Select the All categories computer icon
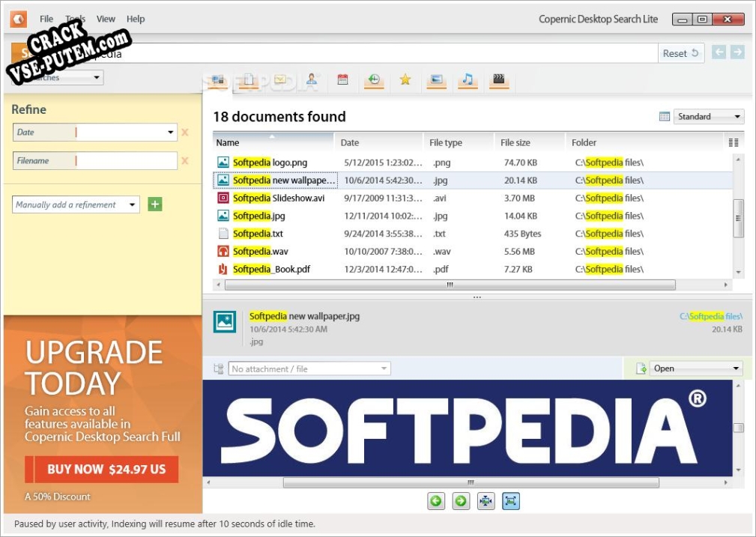This screenshot has height=537, width=756. 218,80
